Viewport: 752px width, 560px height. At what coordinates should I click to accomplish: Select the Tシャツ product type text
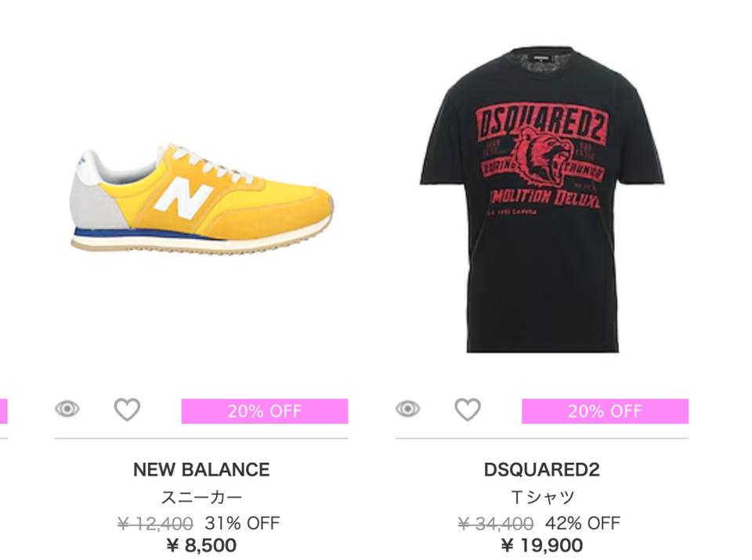pyautogui.click(x=542, y=497)
